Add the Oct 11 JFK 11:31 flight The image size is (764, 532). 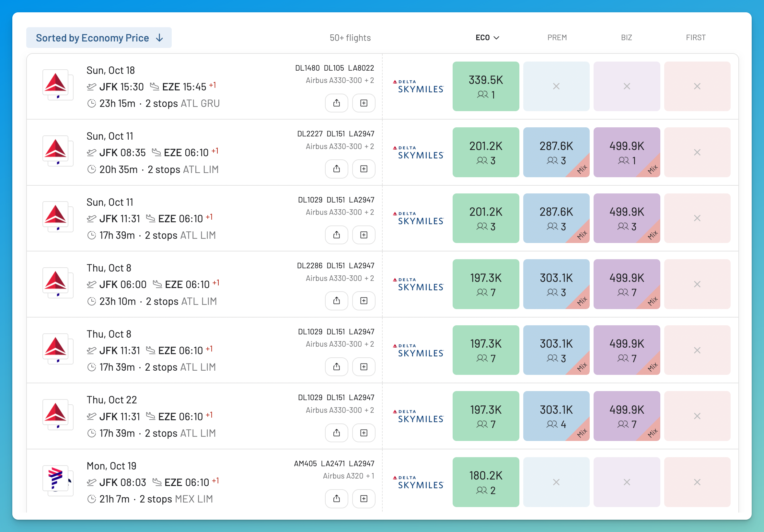[x=364, y=235]
